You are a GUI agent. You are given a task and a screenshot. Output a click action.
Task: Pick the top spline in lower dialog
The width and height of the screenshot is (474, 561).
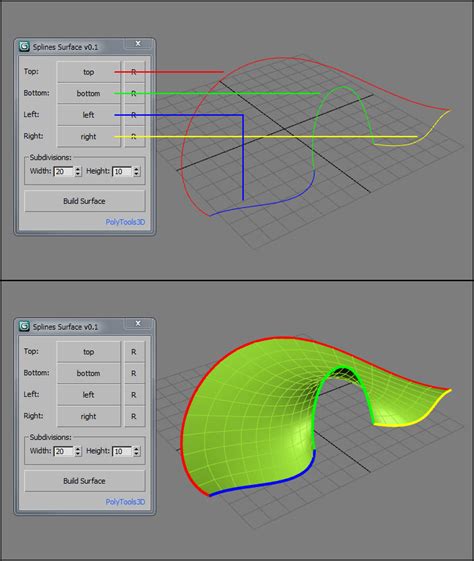point(88,352)
